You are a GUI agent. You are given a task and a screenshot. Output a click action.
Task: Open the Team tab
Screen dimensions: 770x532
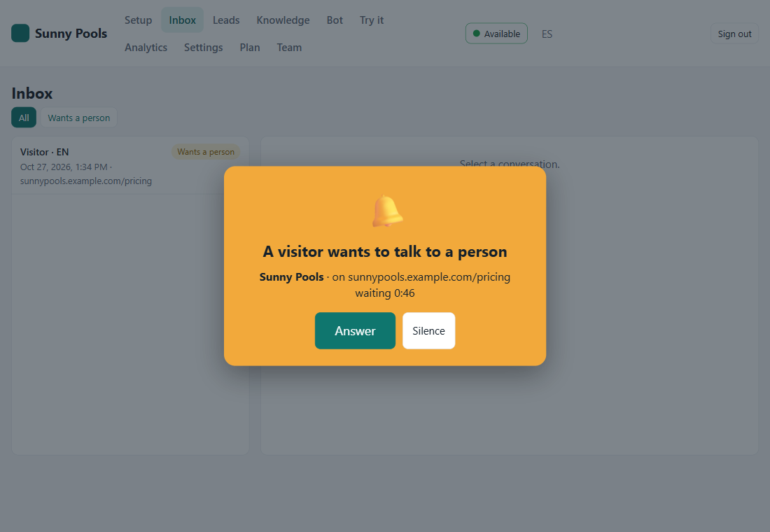pyautogui.click(x=288, y=48)
